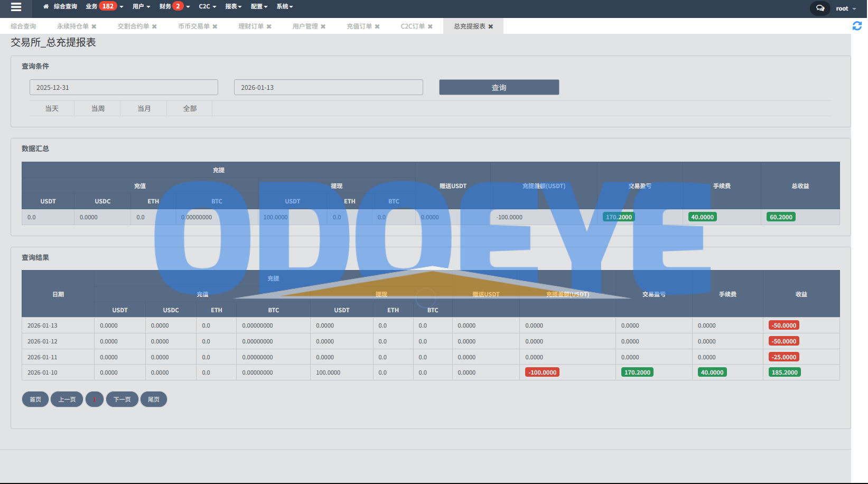This screenshot has height=484, width=868.
Task: Click the start date field 2025-12-31
Action: click(x=124, y=87)
